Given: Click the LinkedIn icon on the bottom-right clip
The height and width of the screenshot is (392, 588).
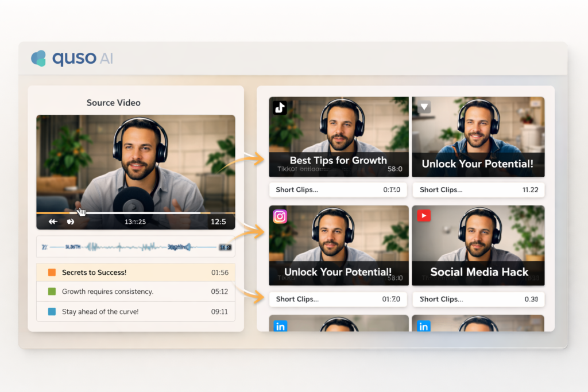Looking at the screenshot, I should click(424, 326).
